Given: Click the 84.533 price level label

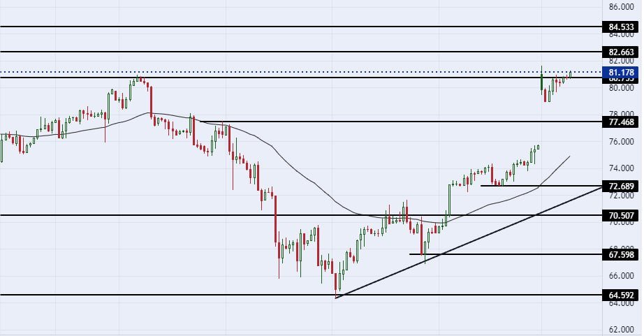Looking at the screenshot, I should pyautogui.click(x=621, y=27).
